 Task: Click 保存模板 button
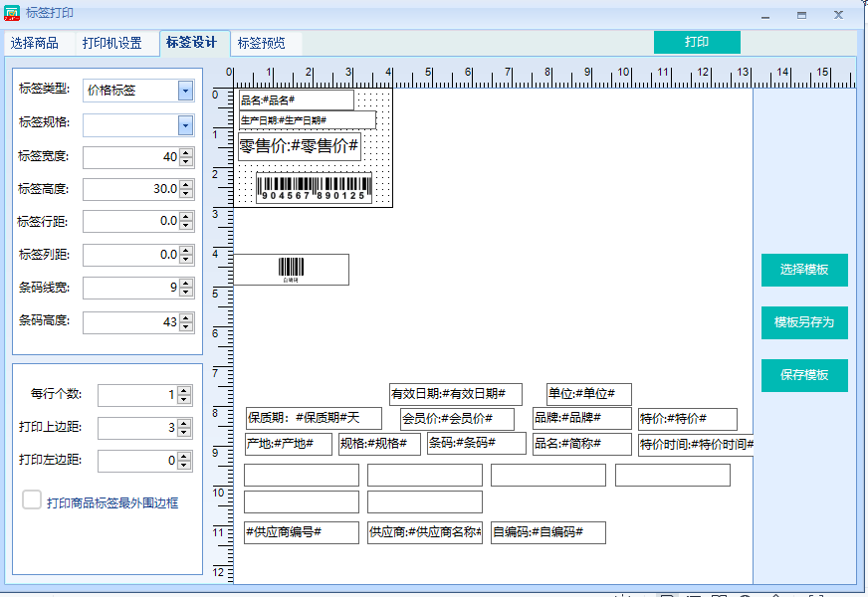tap(804, 375)
